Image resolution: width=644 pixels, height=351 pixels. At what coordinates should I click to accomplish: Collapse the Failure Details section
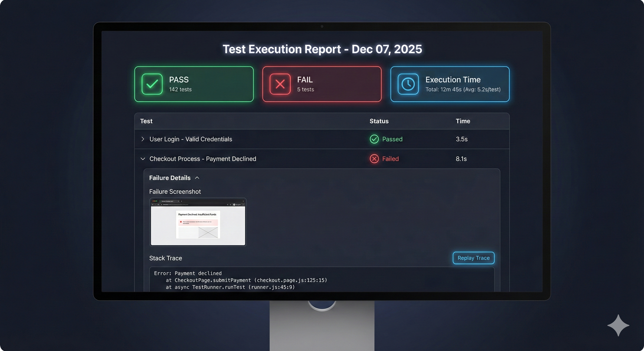click(197, 178)
